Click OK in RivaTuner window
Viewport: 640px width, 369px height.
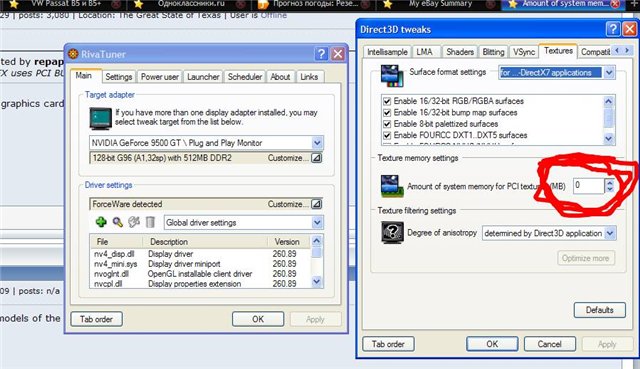pos(258,319)
